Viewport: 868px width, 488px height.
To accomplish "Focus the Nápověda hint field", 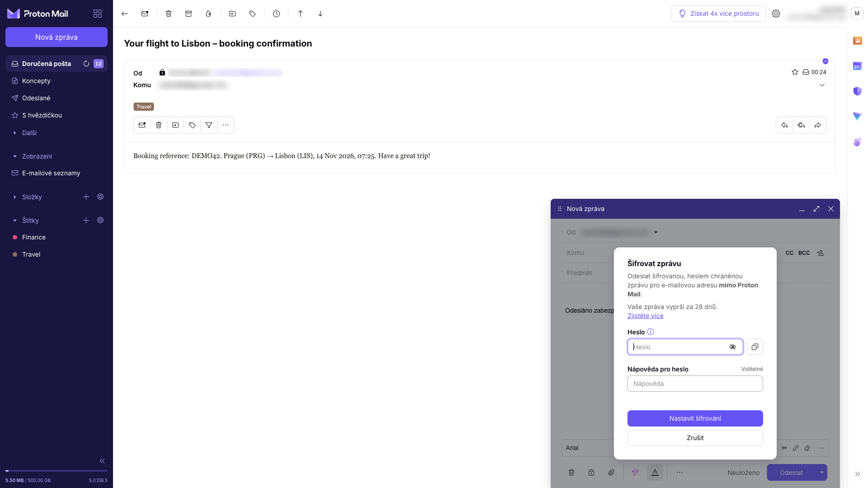I will pos(695,384).
